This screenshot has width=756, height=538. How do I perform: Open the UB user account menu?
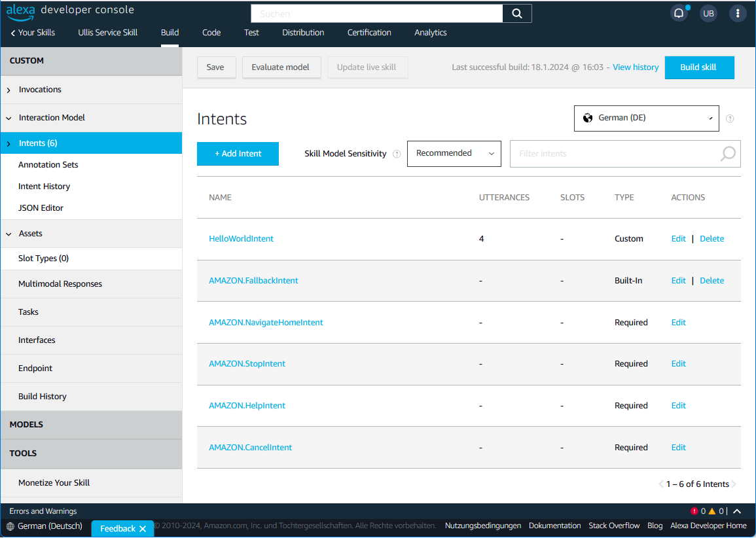(x=708, y=14)
